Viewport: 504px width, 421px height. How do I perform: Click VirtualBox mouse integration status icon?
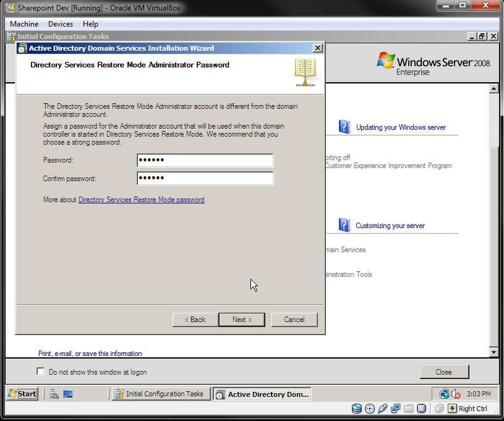pos(439,409)
